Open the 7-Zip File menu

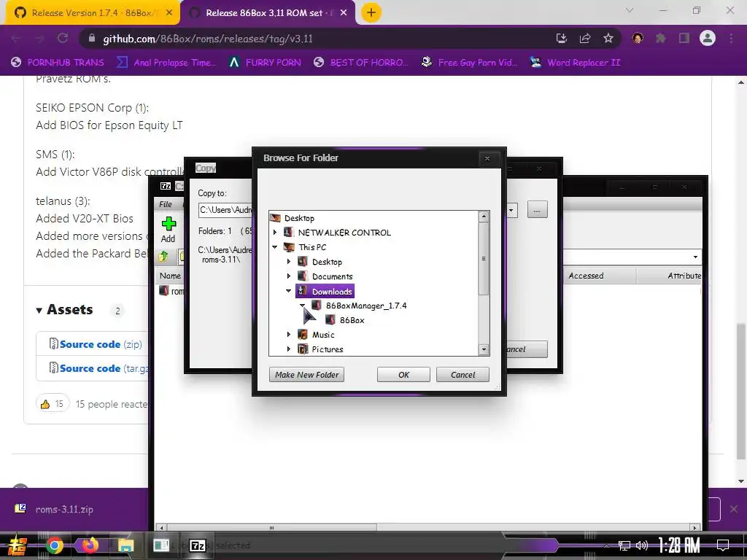pos(166,204)
